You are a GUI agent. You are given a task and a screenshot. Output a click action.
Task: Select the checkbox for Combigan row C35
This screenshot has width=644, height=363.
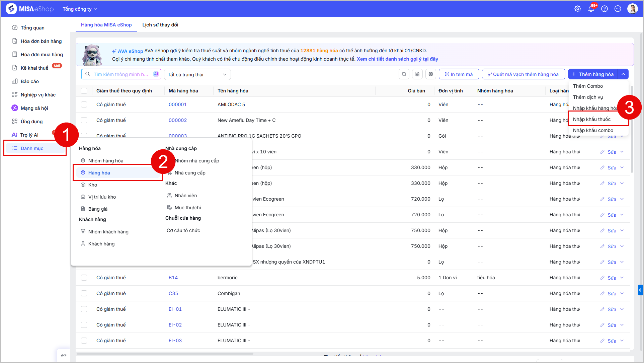[x=84, y=293]
